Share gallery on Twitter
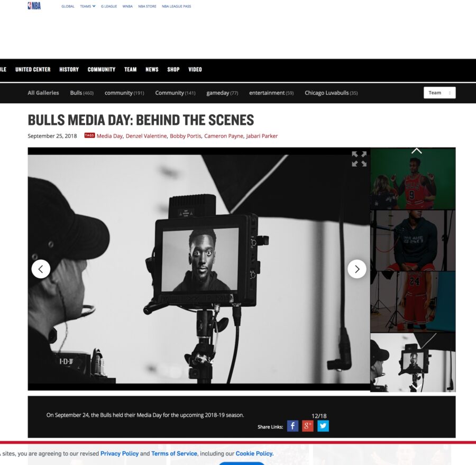This screenshot has height=465, width=476. pyautogui.click(x=323, y=426)
